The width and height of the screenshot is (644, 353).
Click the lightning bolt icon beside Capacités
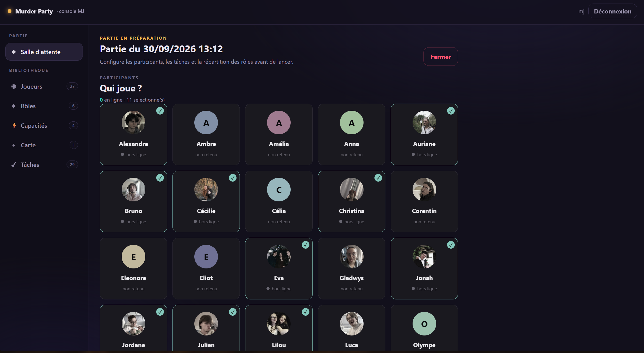click(14, 125)
